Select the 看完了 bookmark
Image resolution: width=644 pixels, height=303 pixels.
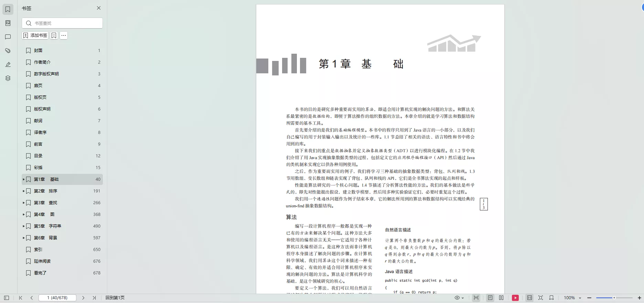[x=62, y=273]
